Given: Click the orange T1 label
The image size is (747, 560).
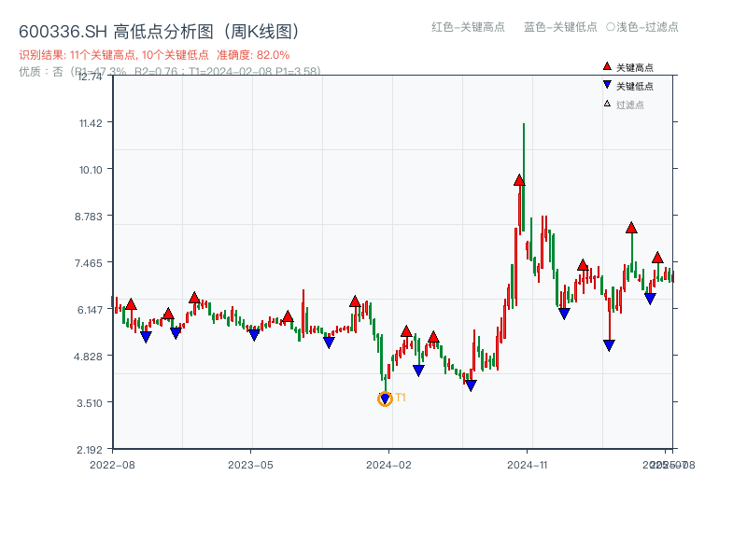Looking at the screenshot, I should pos(401,398).
